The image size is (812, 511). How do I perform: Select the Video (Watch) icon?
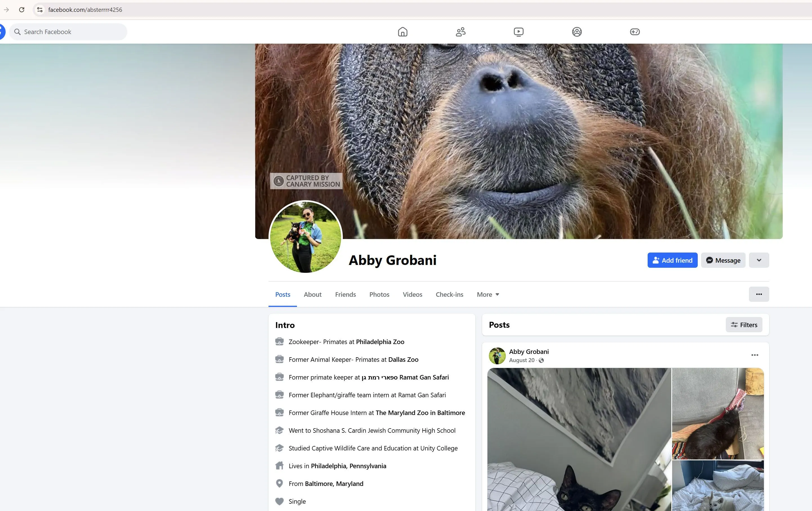tap(519, 32)
